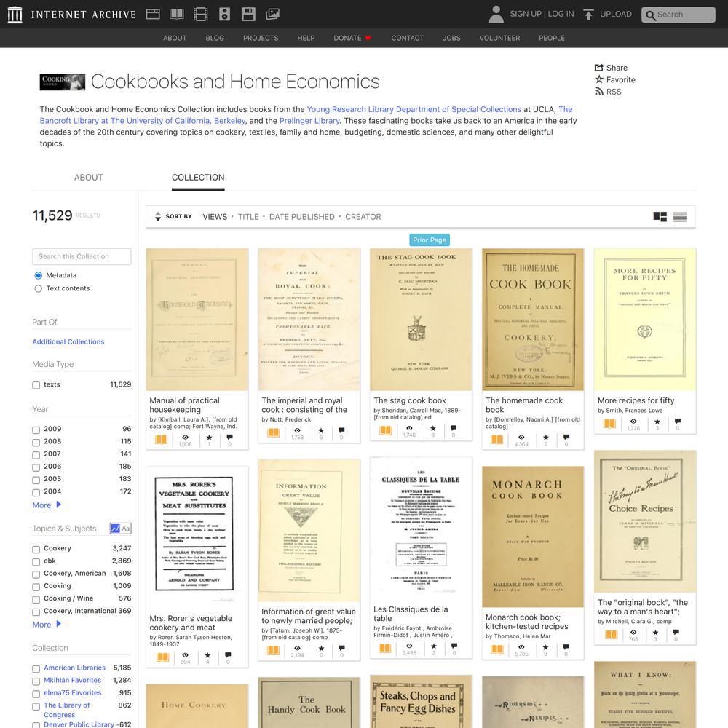The width and height of the screenshot is (728, 728).
Task: Focus the Search this Collection field
Action: pyautogui.click(x=82, y=256)
